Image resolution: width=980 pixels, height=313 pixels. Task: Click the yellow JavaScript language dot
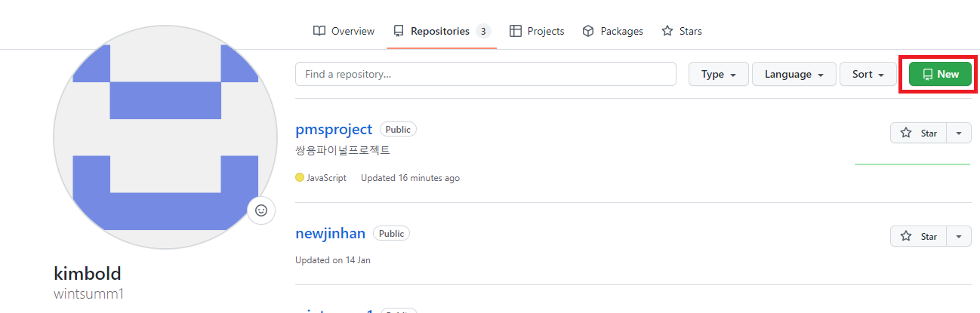pyautogui.click(x=300, y=178)
